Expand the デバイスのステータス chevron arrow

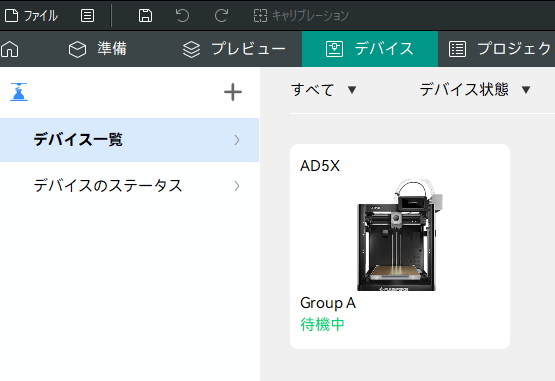click(x=237, y=186)
